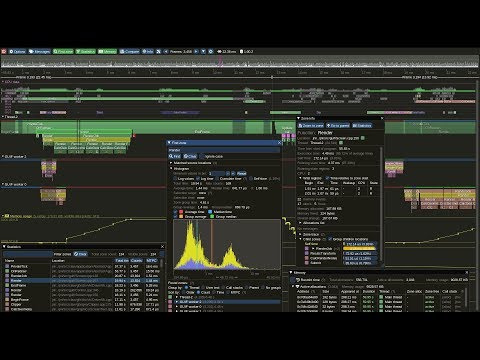480x360 pixels.
Task: Click Zoom to zone button
Action: click(x=311, y=126)
